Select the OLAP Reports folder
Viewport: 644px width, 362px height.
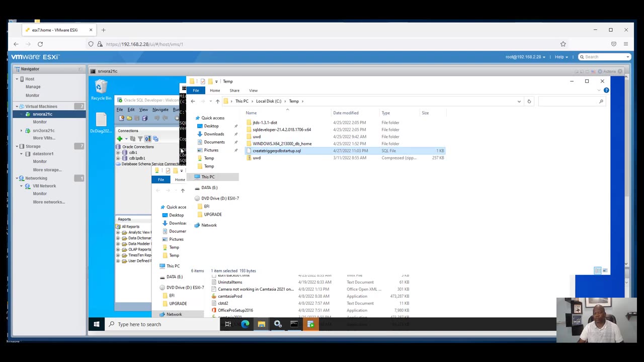click(x=139, y=249)
